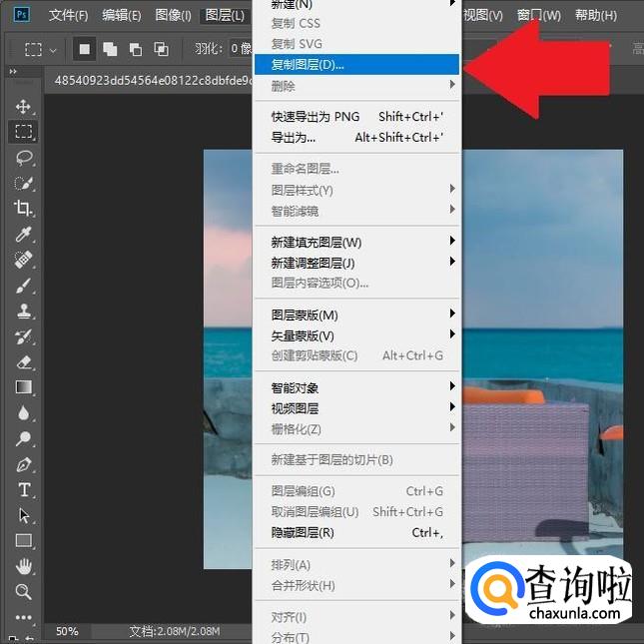Select the Eyedropper tool
Viewport: 644px width, 644px height.
click(x=23, y=234)
